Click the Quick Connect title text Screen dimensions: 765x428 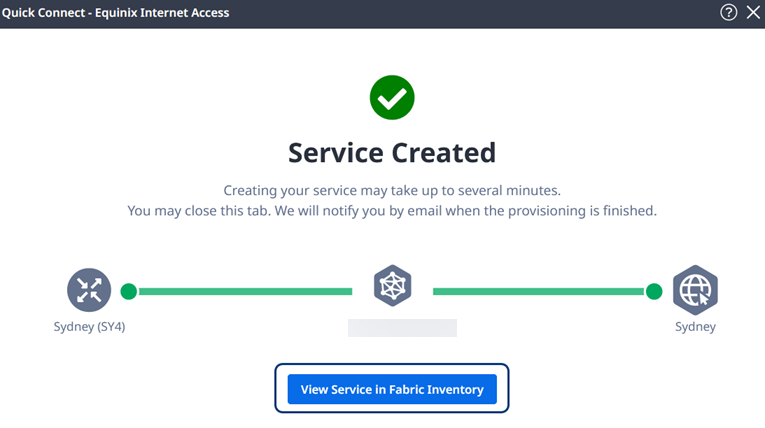pyautogui.click(x=115, y=13)
